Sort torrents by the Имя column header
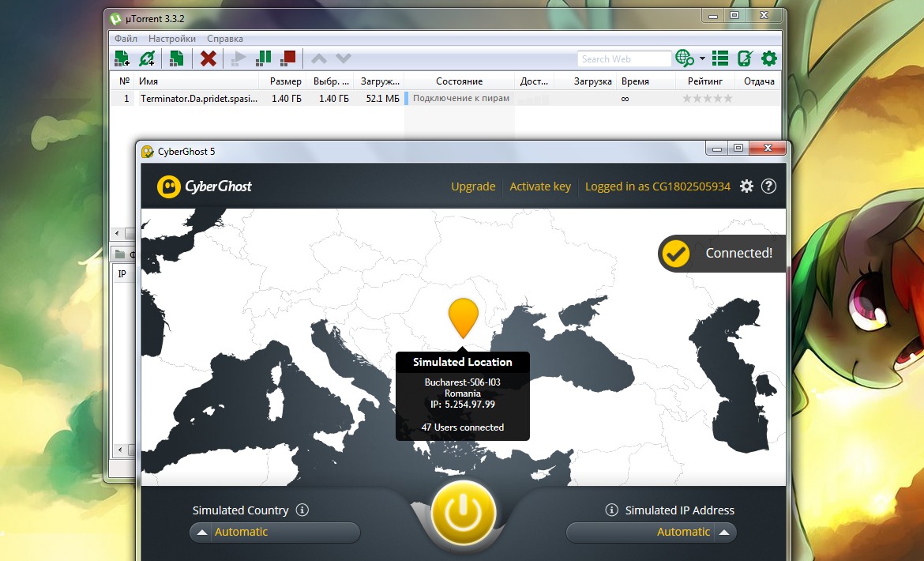 pos(197,81)
